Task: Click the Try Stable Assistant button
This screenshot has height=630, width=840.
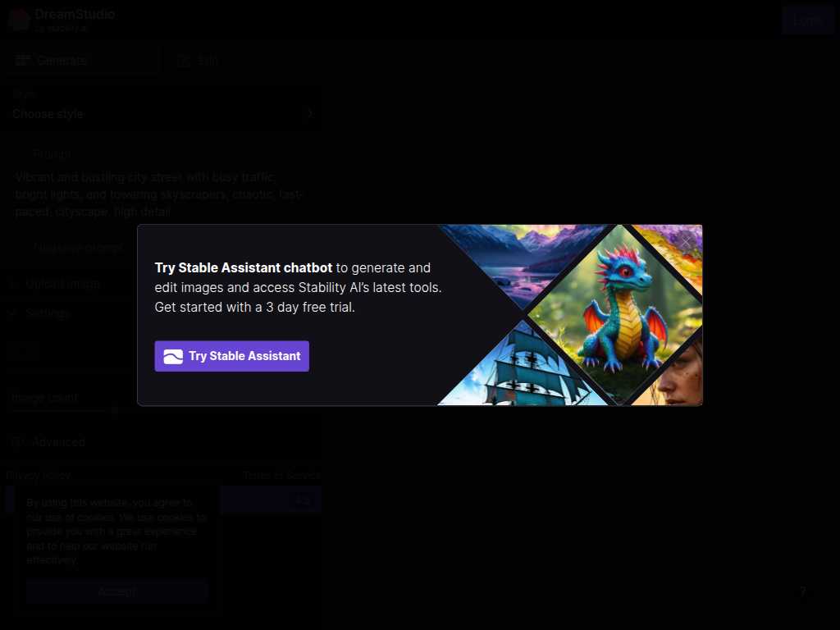Action: (231, 356)
